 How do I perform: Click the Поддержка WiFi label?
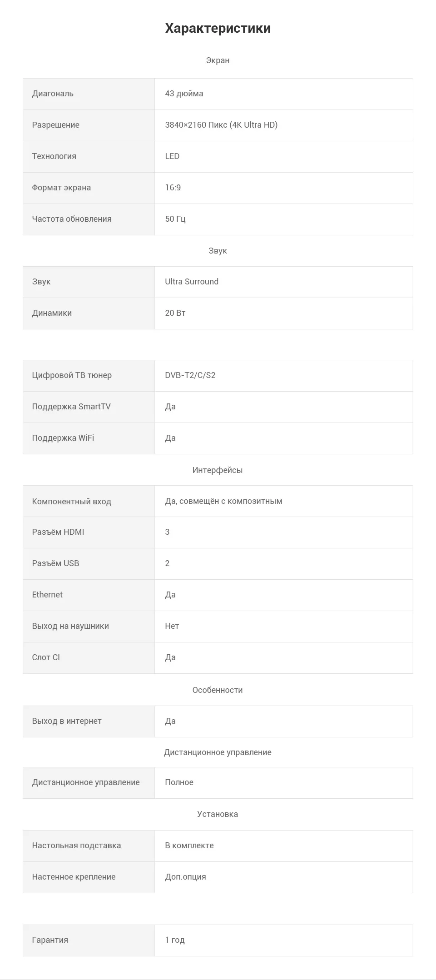tap(63, 438)
